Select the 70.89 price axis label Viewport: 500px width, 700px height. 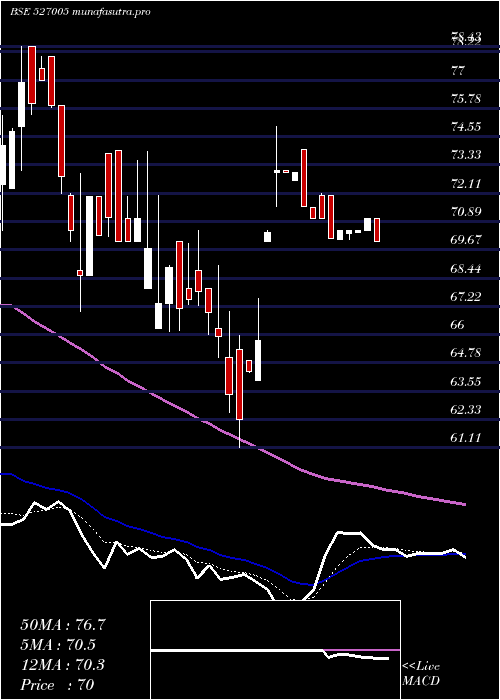point(466,212)
